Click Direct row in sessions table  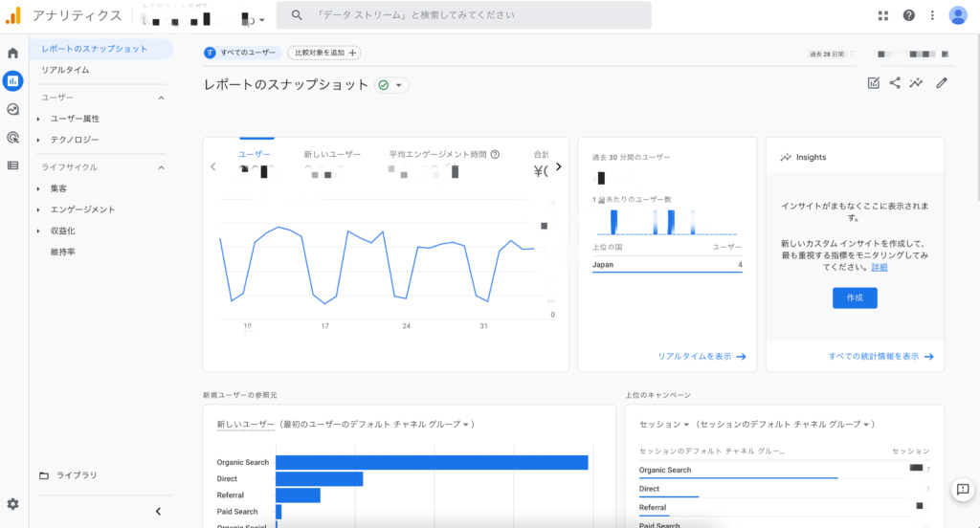coord(784,489)
